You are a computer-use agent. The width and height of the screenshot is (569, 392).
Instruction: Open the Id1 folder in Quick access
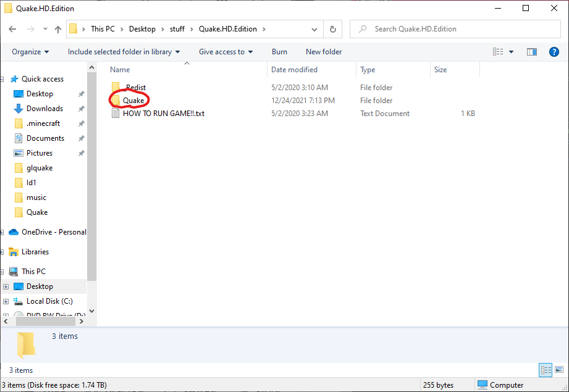32,183
